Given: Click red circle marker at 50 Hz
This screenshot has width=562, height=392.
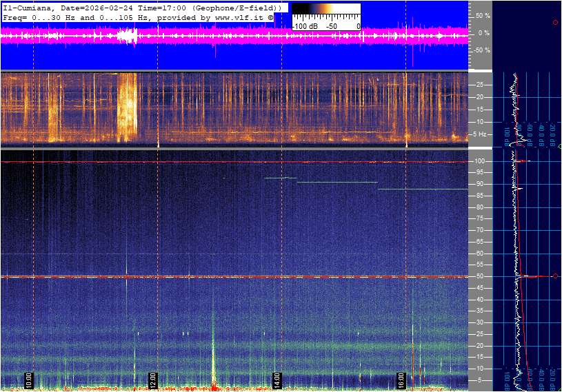Looking at the screenshot, I should click(x=555, y=276).
